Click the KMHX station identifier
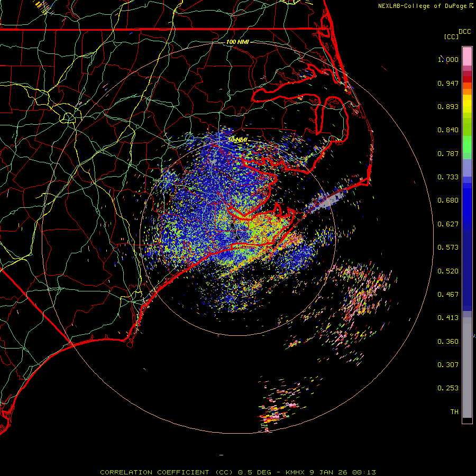Image resolution: width=476 pixels, height=476 pixels. pyautogui.click(x=295, y=472)
